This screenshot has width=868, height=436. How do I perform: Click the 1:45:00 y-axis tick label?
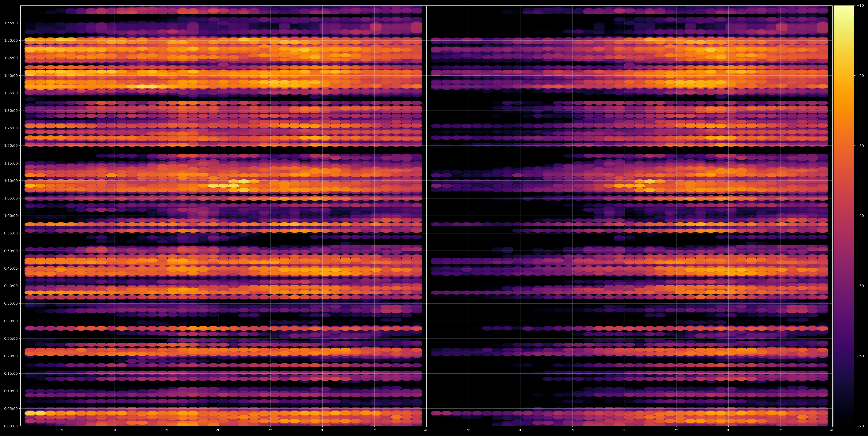[11, 58]
